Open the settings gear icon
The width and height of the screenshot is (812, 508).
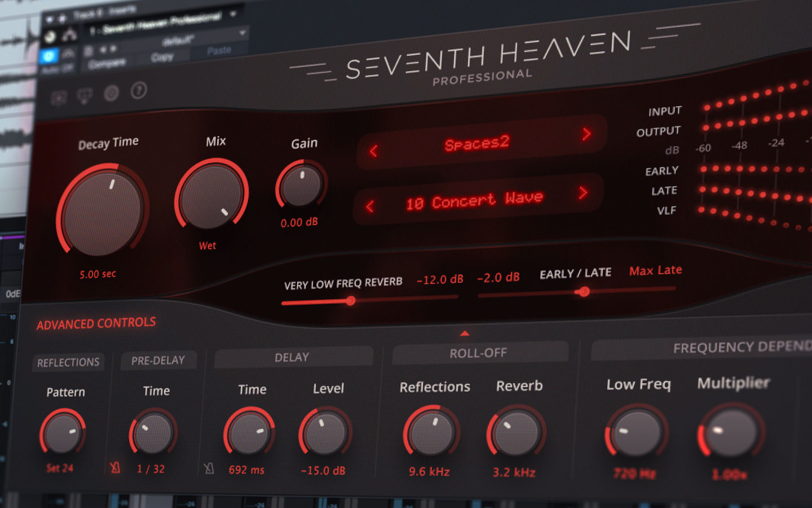tap(111, 92)
